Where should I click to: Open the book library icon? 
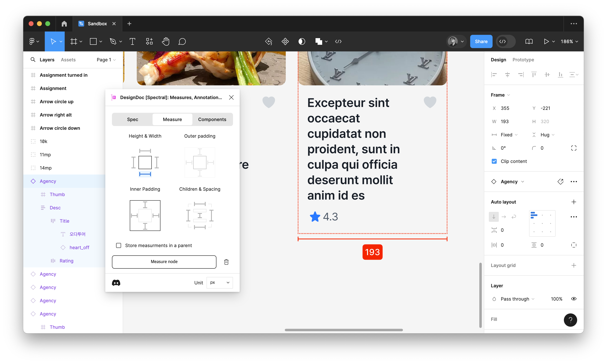529,41
